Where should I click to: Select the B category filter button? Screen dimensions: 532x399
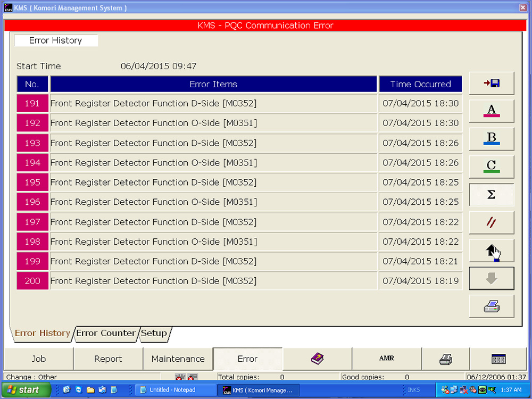pos(491,139)
